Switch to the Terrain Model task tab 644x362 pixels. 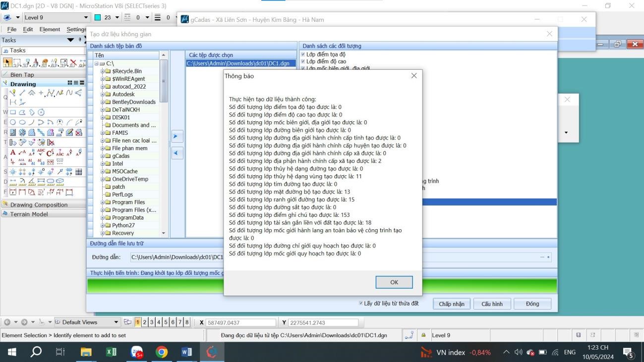coord(29,214)
